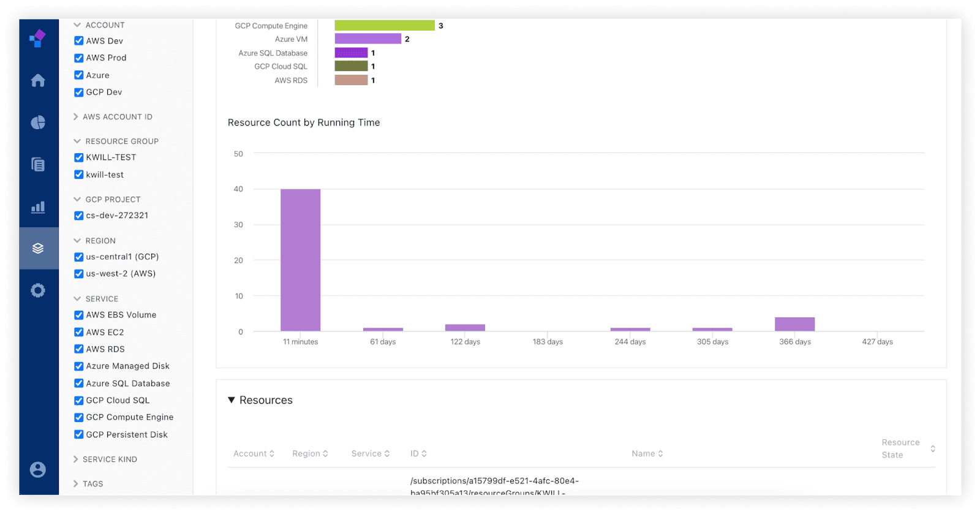Viewport: 980px width, 514px height.
Task: Open the pie chart dashboard icon
Action: tap(38, 123)
